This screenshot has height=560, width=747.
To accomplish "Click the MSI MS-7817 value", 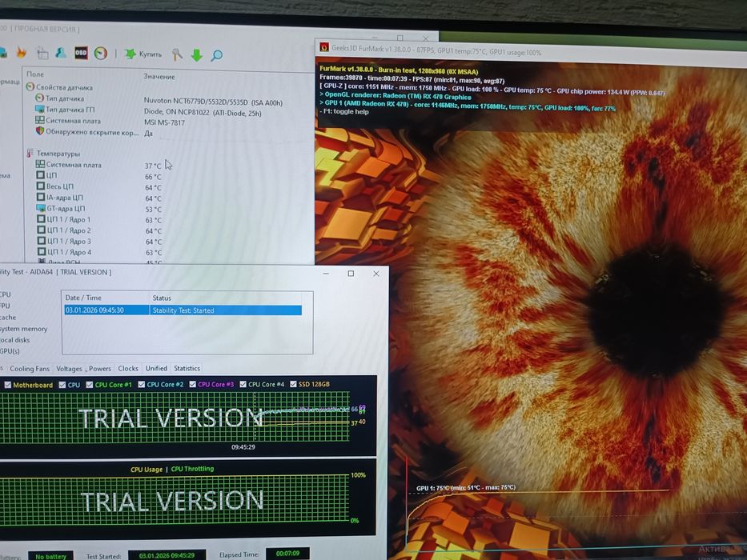I will [164, 122].
